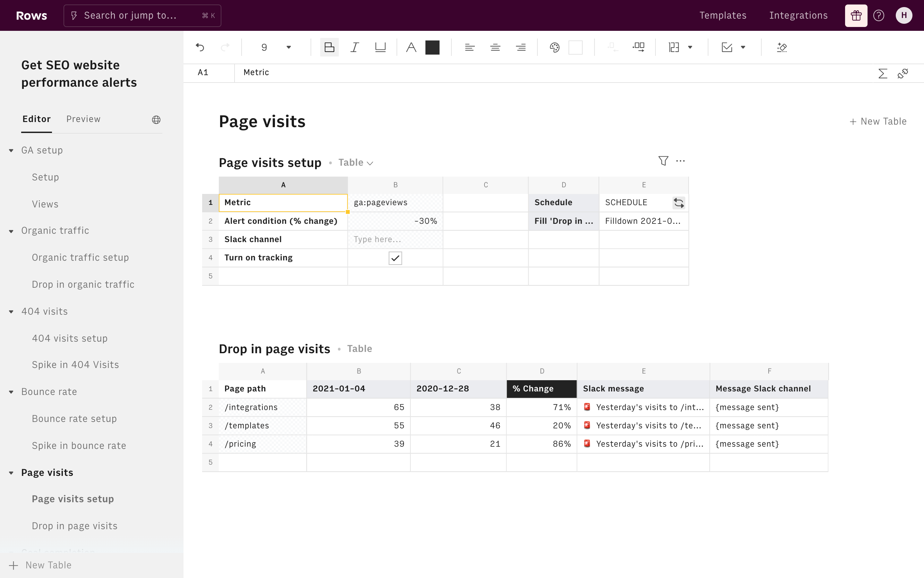The height and width of the screenshot is (578, 924).
Task: Switch to the Preview tab
Action: tap(83, 119)
